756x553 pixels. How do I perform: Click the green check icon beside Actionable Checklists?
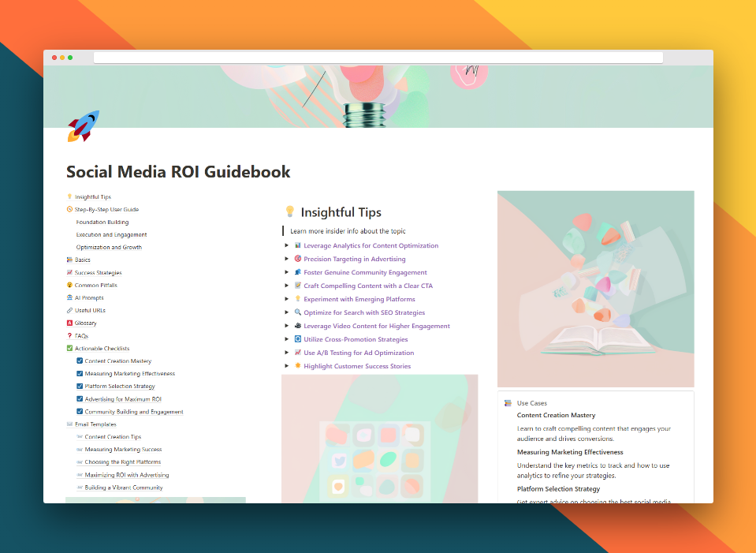tap(69, 348)
